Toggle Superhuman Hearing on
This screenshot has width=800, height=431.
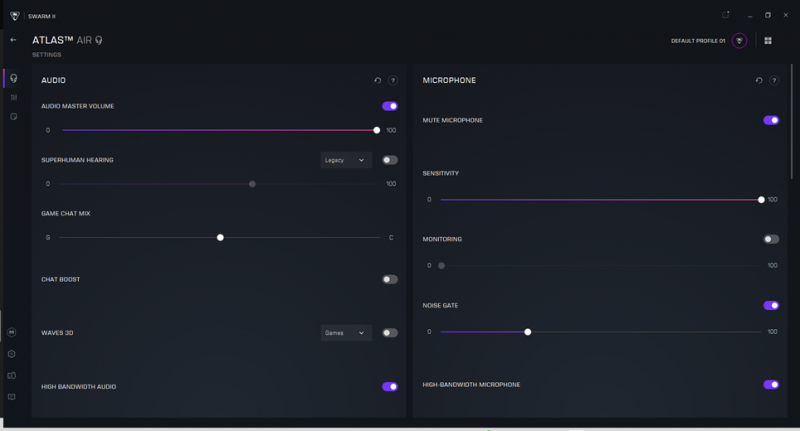coord(389,160)
